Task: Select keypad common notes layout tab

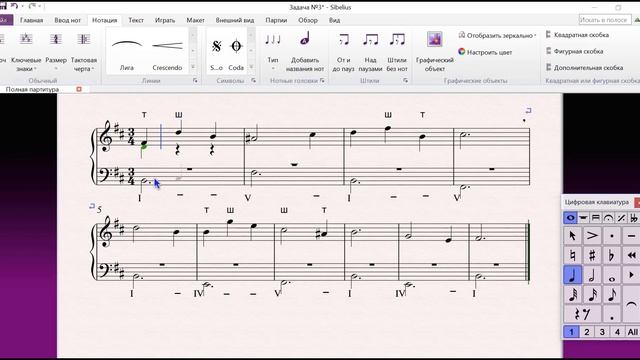Action: (x=570, y=218)
